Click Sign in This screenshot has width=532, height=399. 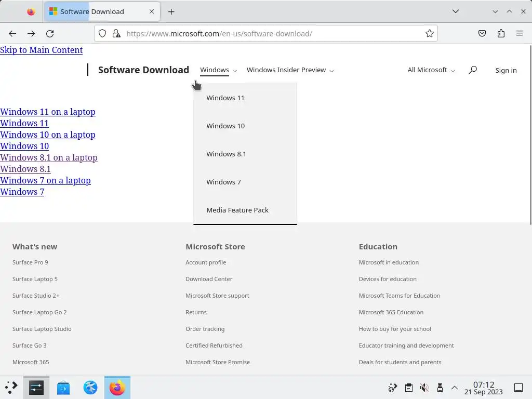[506, 70]
